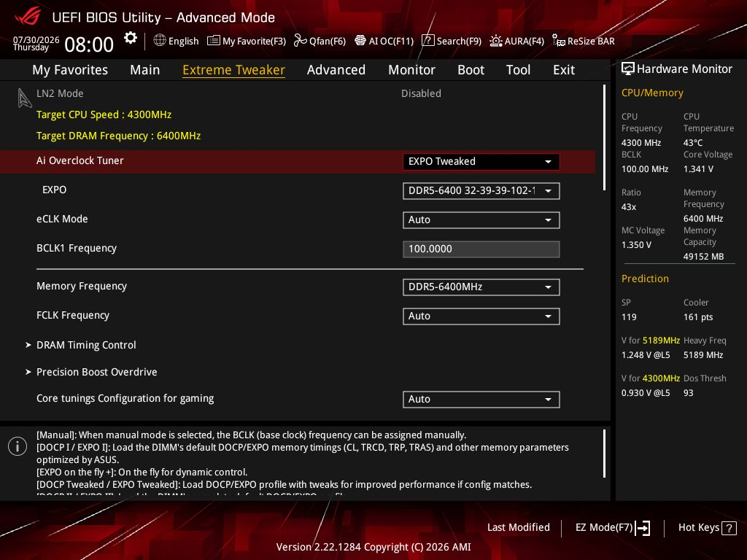This screenshot has width=747, height=560.
Task: Switch to the My Favorites tab
Action: click(70, 70)
